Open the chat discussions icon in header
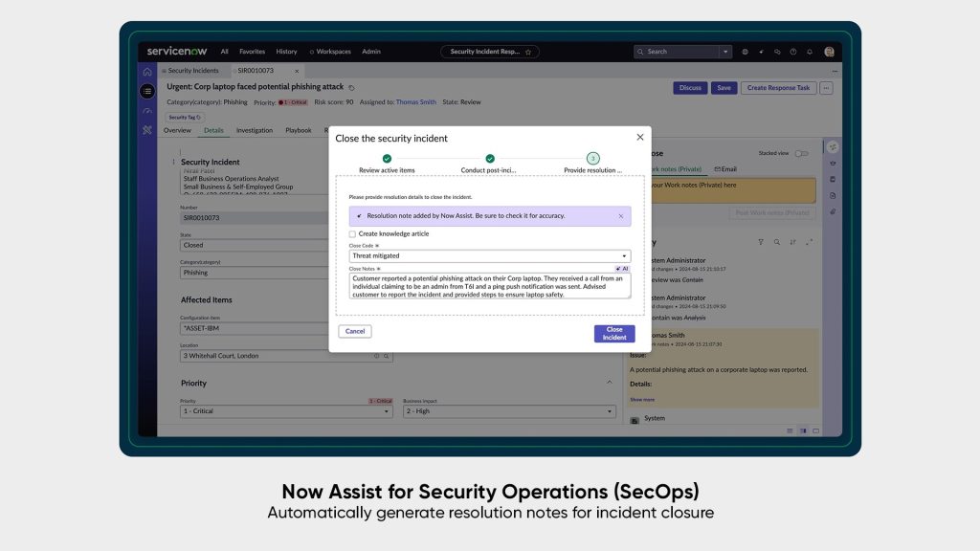Screen dimensions: 980x551 pyautogui.click(x=777, y=52)
